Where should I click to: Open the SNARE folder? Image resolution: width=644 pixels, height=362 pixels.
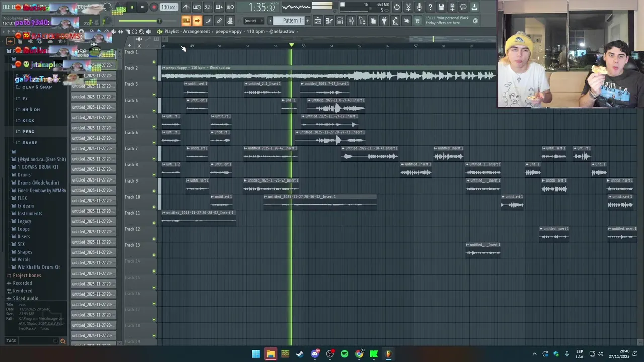click(30, 143)
